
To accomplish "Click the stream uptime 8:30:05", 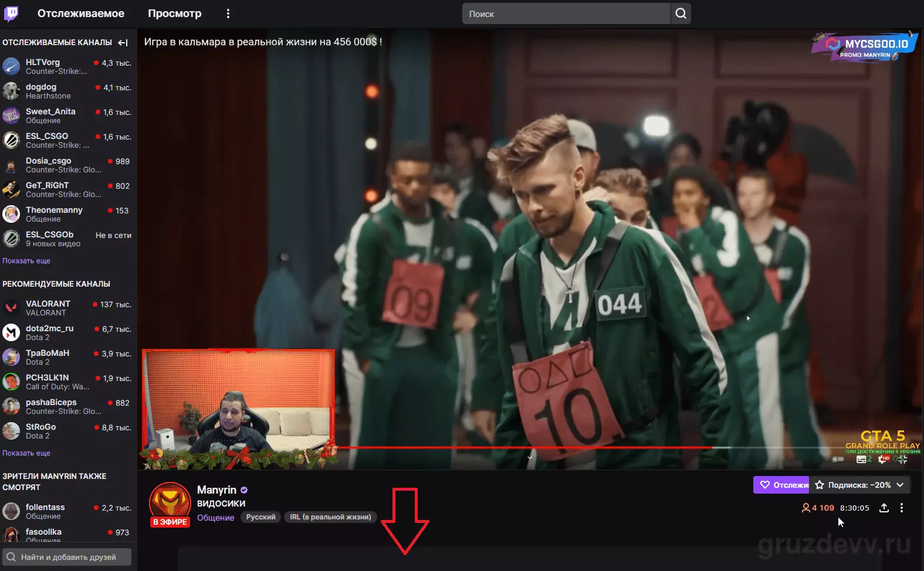I will (855, 508).
